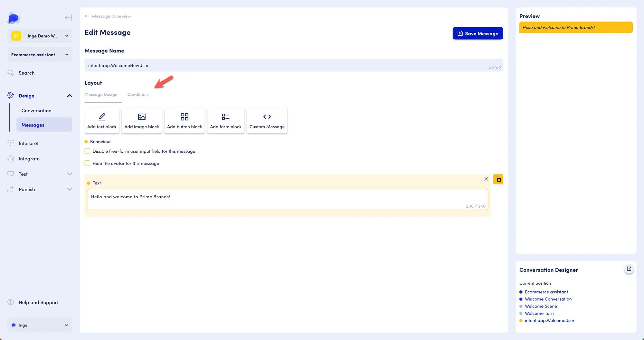Open Search in the sidebar
644x340 pixels.
(x=26, y=73)
